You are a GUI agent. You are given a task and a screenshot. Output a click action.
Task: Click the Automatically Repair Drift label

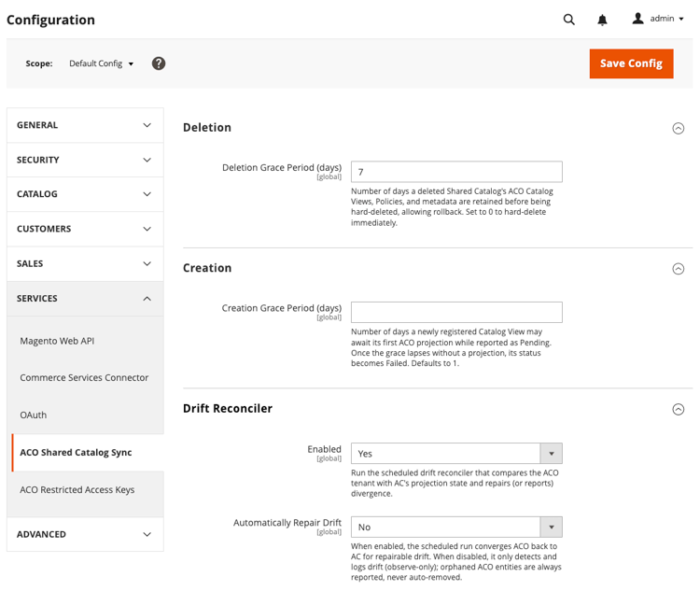click(x=287, y=523)
